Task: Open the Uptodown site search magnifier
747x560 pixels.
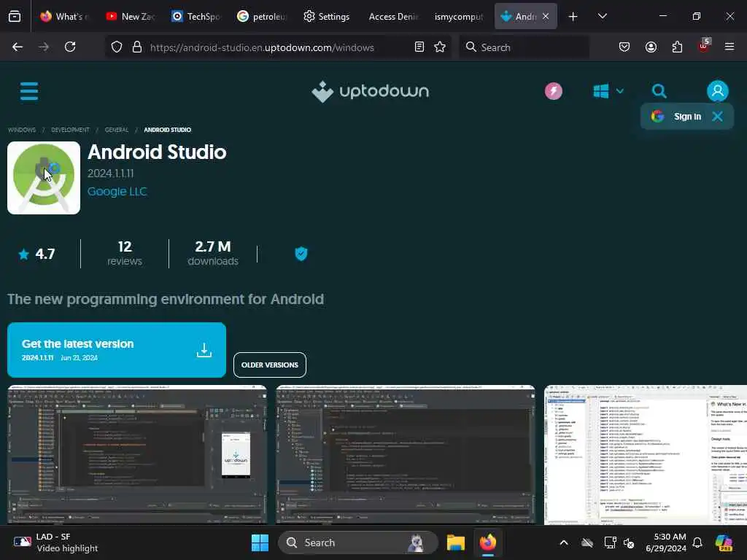Action: pyautogui.click(x=659, y=91)
